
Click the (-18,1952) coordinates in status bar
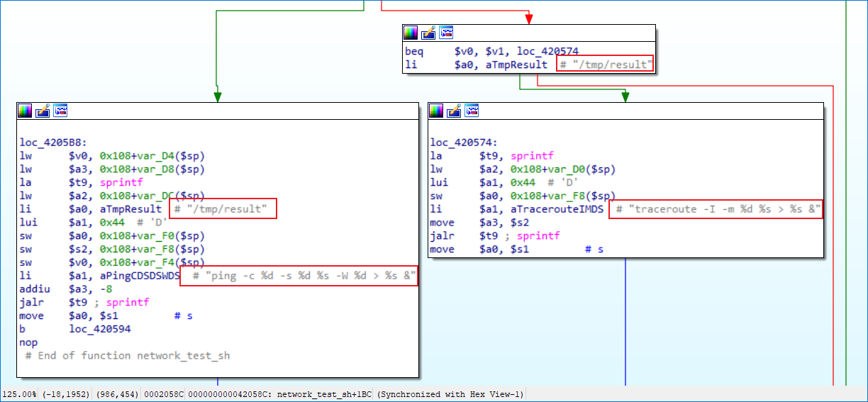[67, 394]
